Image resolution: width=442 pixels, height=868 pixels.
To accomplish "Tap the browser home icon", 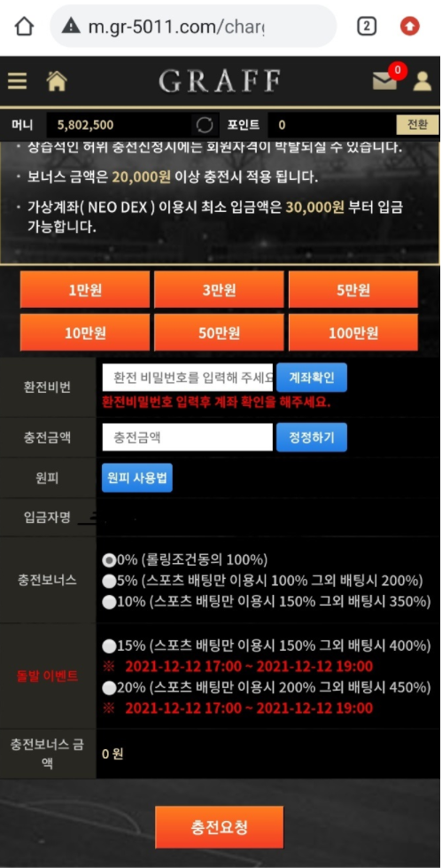I will pos(24,26).
